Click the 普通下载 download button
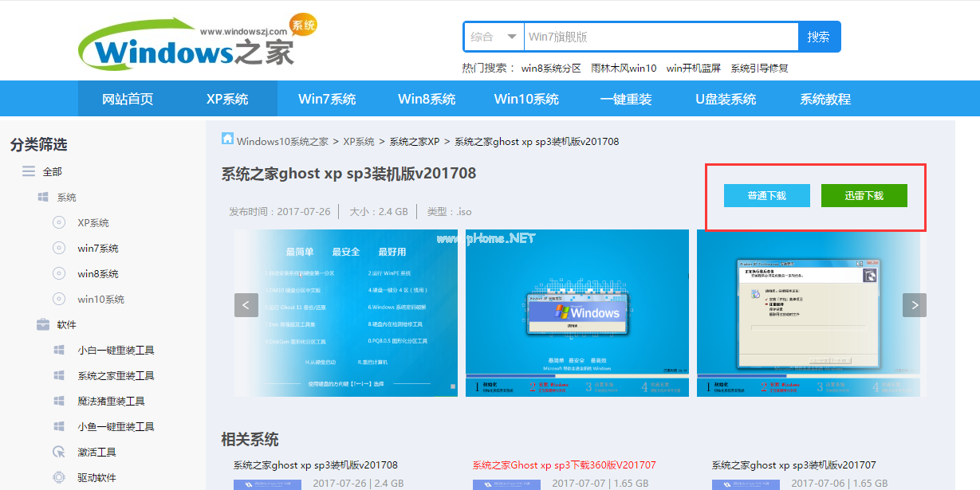This screenshot has height=490, width=980. click(x=766, y=194)
